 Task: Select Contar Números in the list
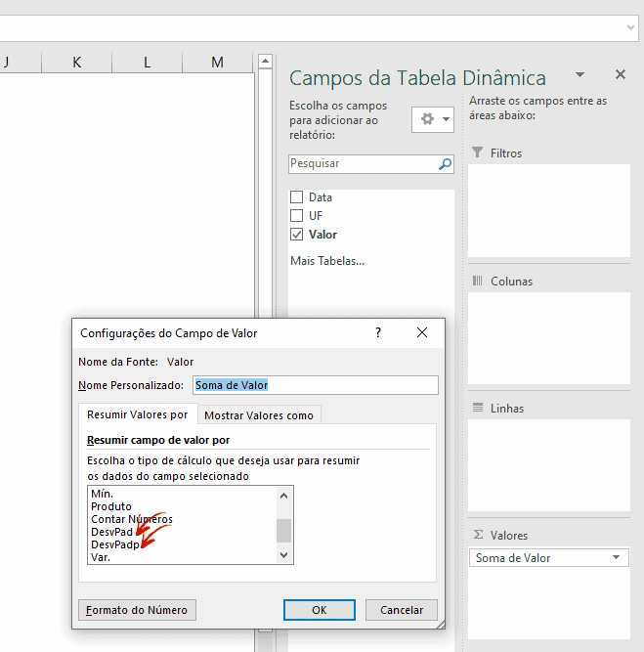131,519
